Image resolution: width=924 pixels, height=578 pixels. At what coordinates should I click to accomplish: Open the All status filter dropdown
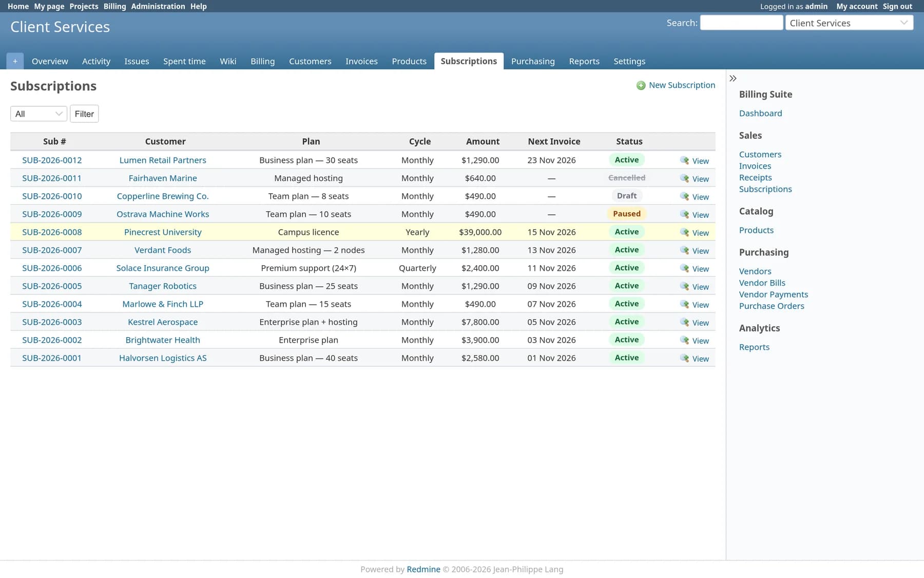coord(38,114)
